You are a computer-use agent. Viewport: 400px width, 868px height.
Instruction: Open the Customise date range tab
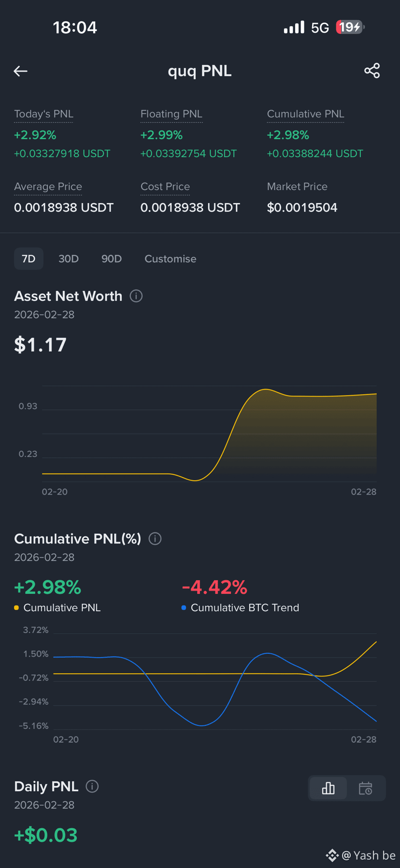(171, 259)
